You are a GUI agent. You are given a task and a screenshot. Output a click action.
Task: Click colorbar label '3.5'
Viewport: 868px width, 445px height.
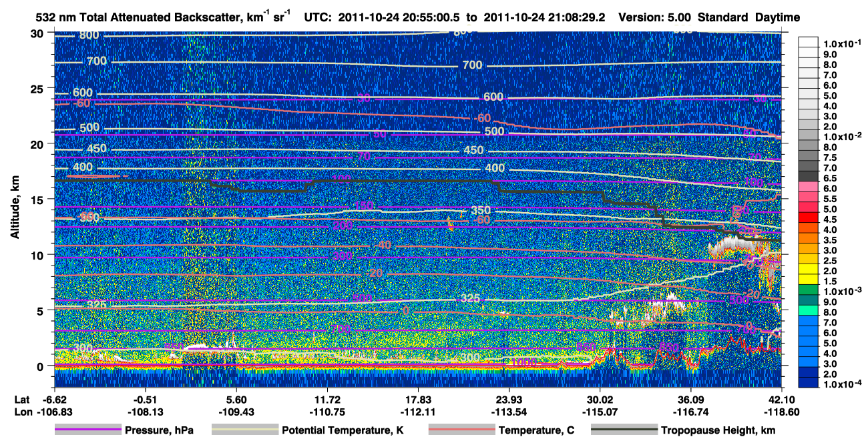[830, 240]
